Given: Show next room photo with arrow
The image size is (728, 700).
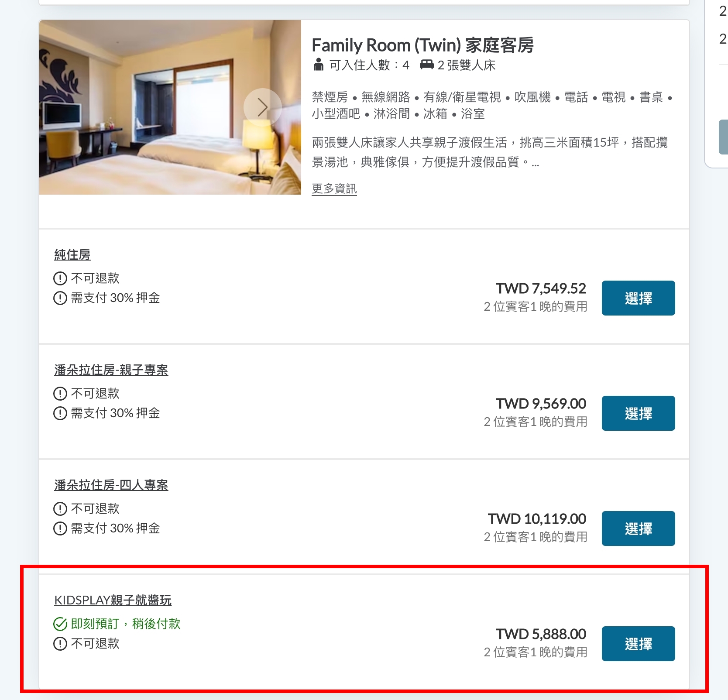Looking at the screenshot, I should pyautogui.click(x=262, y=107).
